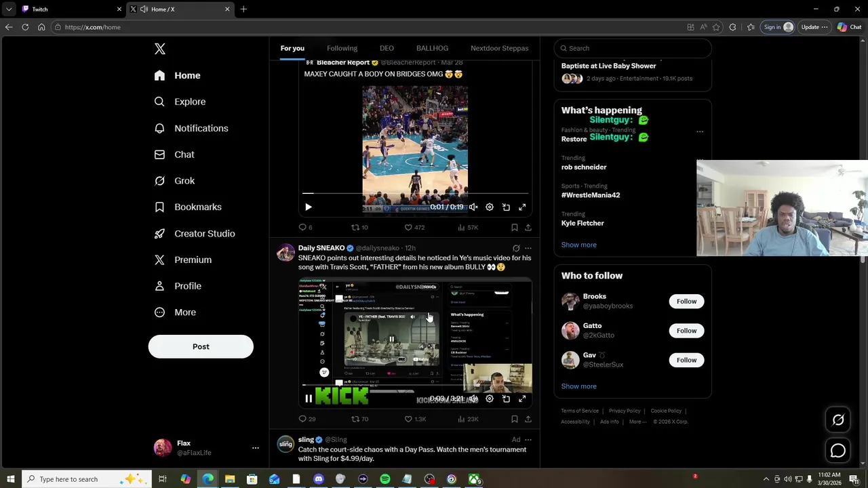Open Profile from the sidebar
Screen dimensions: 868x488
(x=178, y=286)
